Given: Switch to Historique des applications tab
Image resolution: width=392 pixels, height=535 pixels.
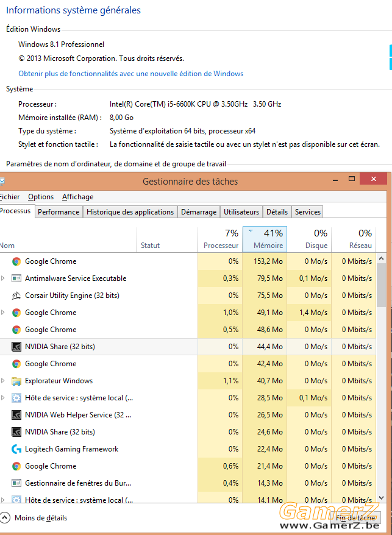Looking at the screenshot, I should (x=130, y=212).
